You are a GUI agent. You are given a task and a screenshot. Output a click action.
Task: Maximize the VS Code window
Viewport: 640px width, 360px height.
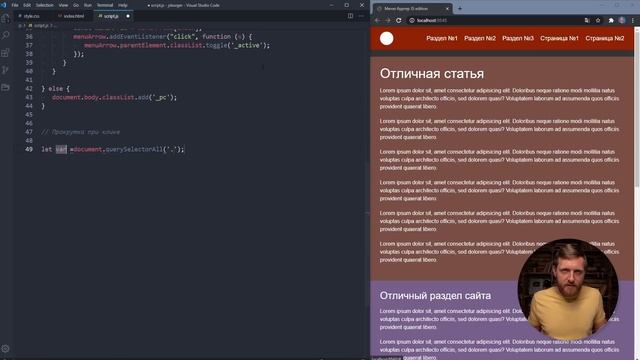pyautogui.click(x=347, y=5)
